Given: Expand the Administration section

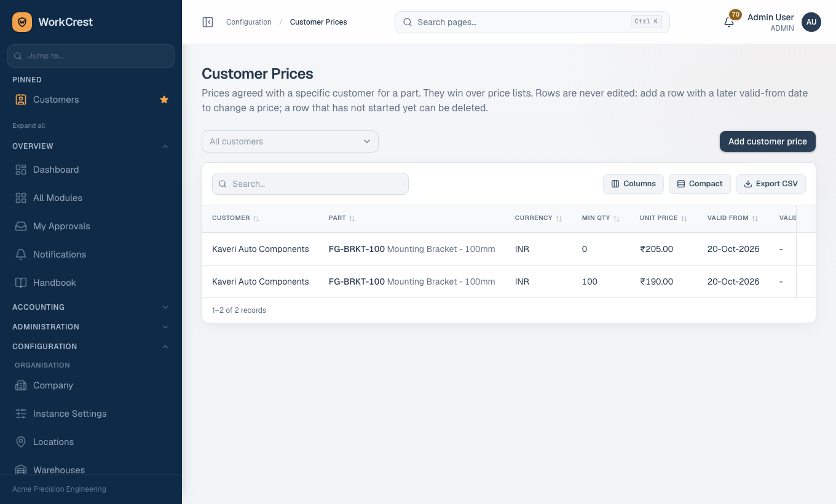Looking at the screenshot, I should (91, 327).
